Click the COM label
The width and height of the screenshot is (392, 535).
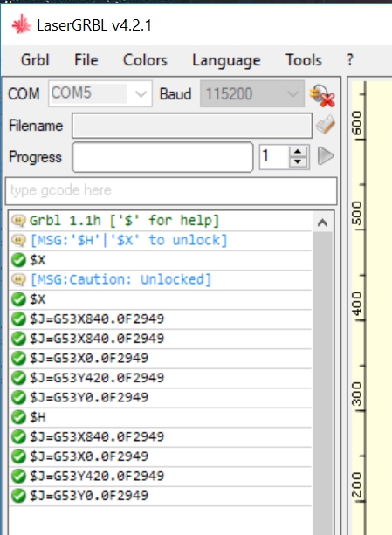pyautogui.click(x=24, y=94)
